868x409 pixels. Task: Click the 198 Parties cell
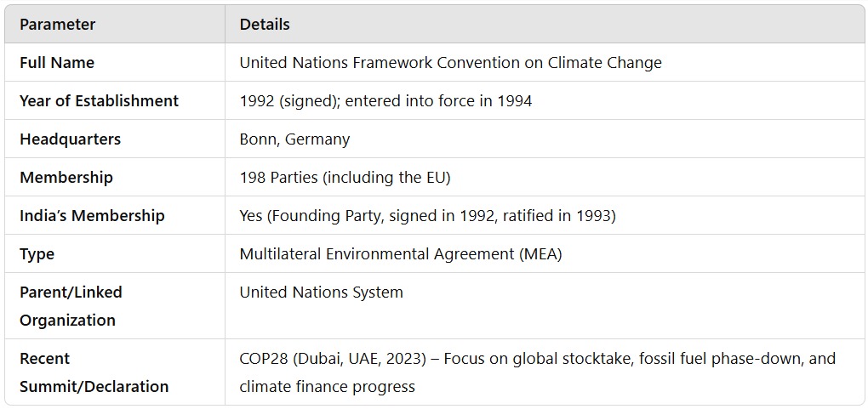(345, 177)
